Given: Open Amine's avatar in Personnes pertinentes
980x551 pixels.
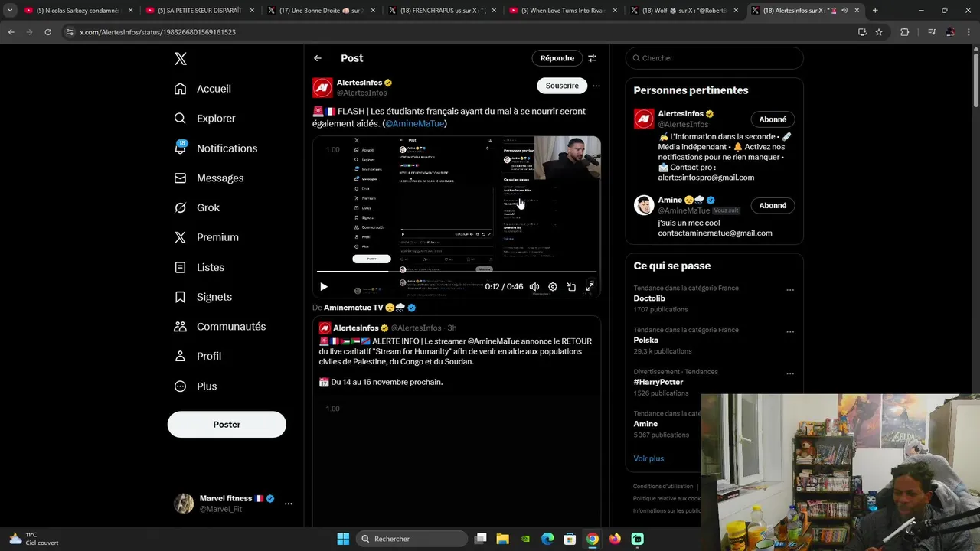Looking at the screenshot, I should tap(644, 205).
